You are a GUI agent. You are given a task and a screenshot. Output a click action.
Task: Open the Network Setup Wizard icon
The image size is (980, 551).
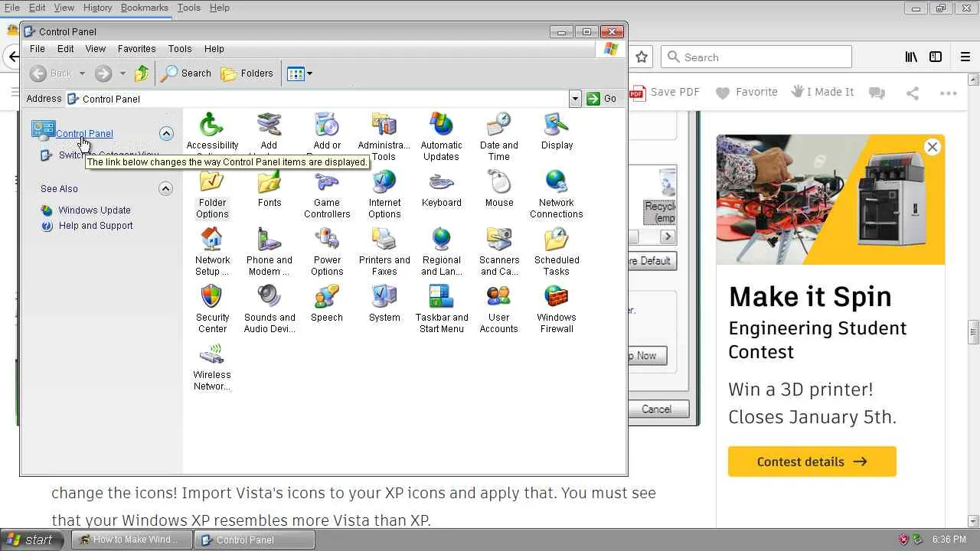coord(212,252)
